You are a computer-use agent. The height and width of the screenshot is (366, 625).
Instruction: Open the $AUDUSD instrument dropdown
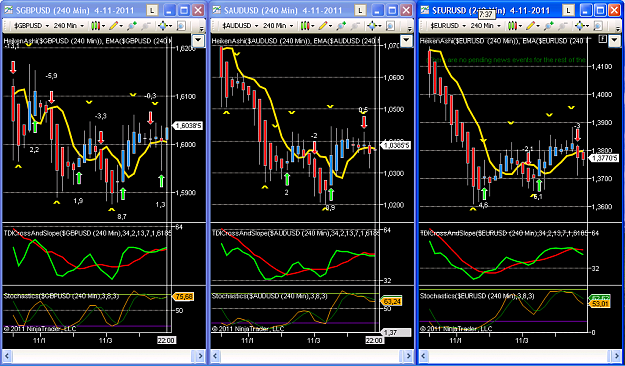pos(240,26)
